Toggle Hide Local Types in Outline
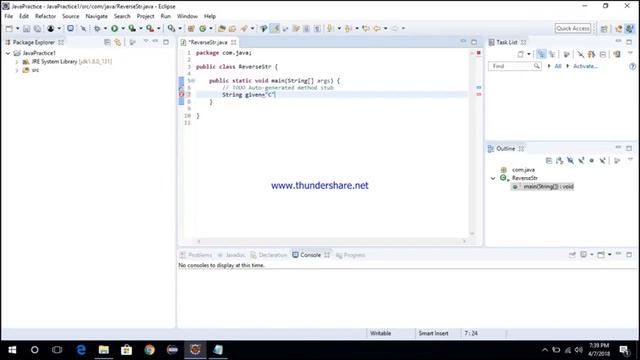Screen dimensions: 640x360 [x=602, y=160]
